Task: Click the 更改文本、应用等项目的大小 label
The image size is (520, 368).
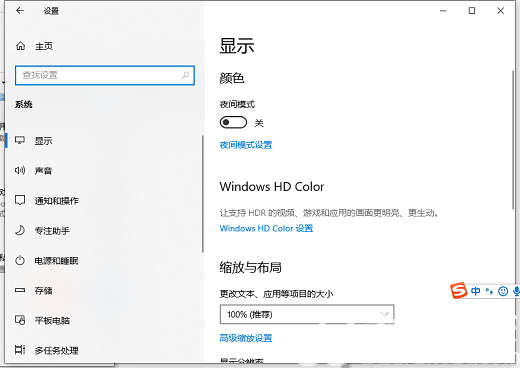Action: (x=276, y=294)
